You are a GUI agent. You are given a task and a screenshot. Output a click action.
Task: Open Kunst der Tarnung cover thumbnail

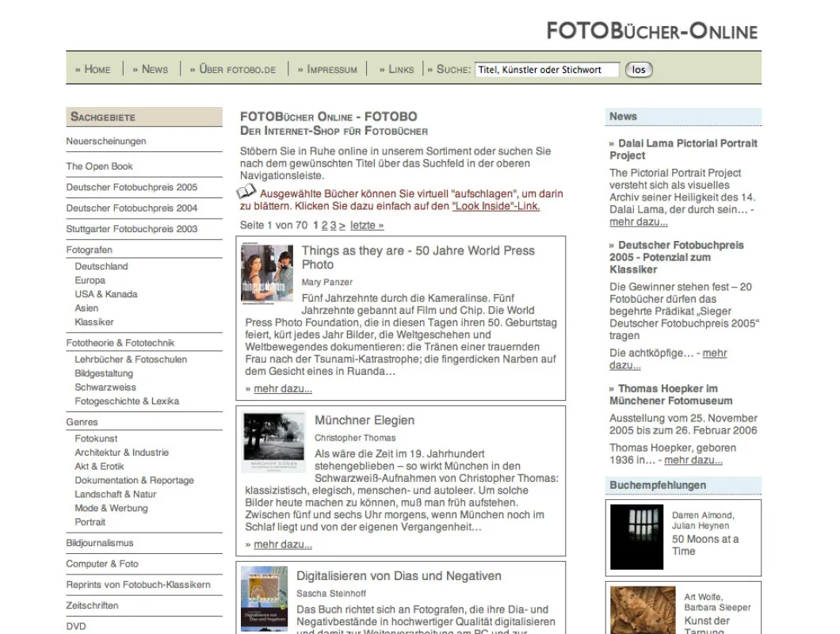(x=643, y=610)
